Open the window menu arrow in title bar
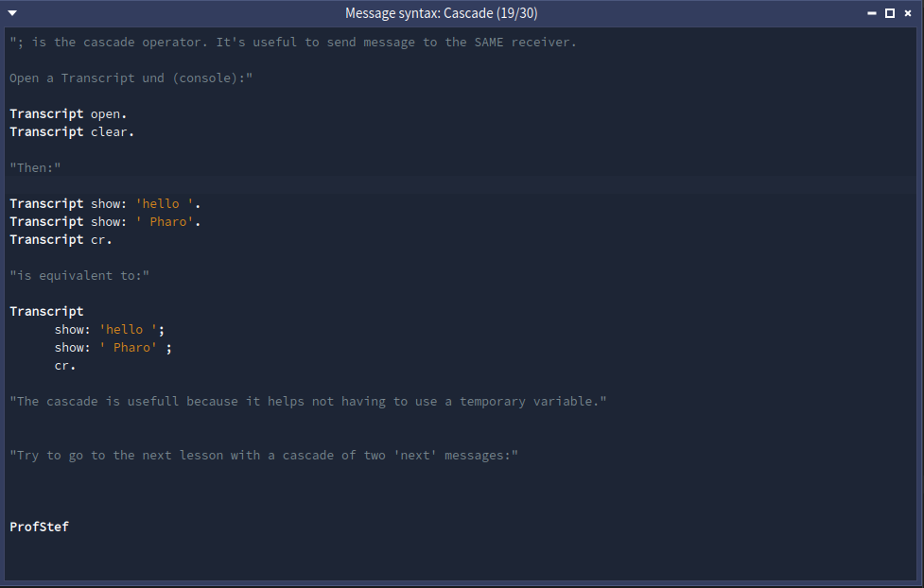 [x=12, y=13]
